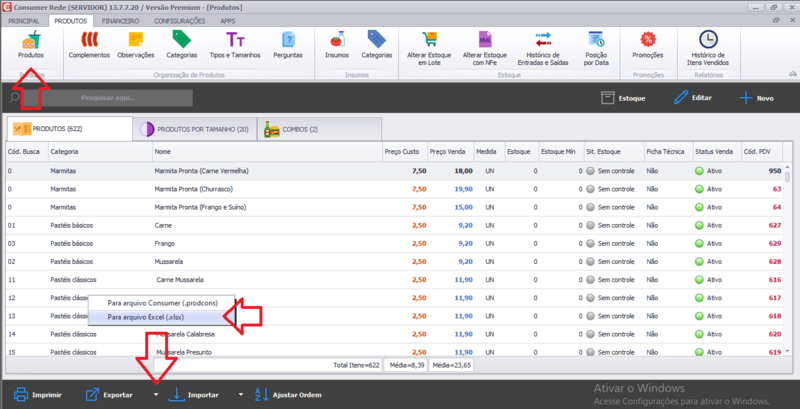This screenshot has width=800, height=409.
Task: Click the Novo plus button
Action: 756,98
